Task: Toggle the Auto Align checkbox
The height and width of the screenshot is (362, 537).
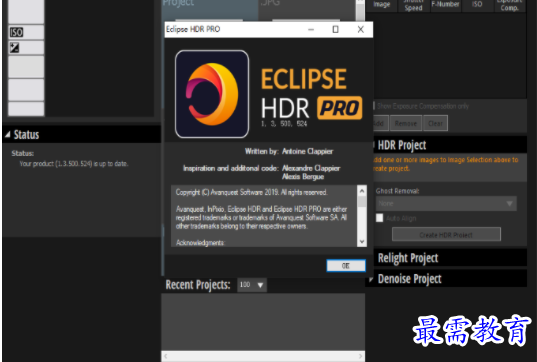Action: [x=379, y=218]
